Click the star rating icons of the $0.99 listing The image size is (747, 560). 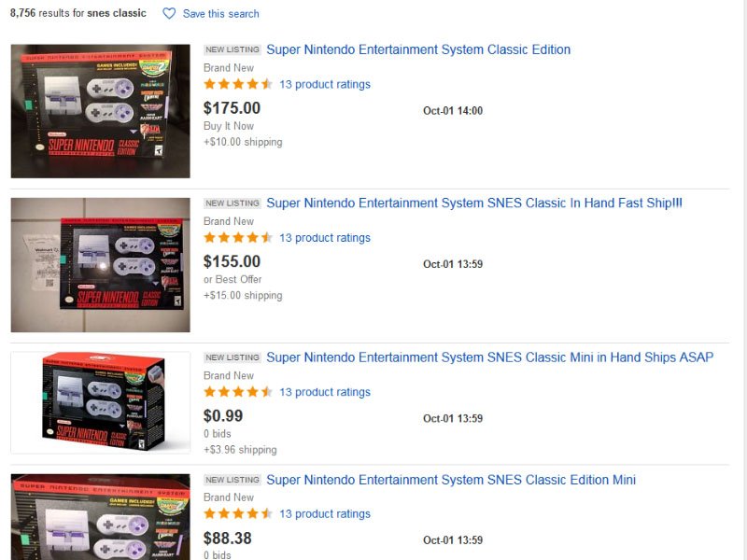(x=238, y=392)
